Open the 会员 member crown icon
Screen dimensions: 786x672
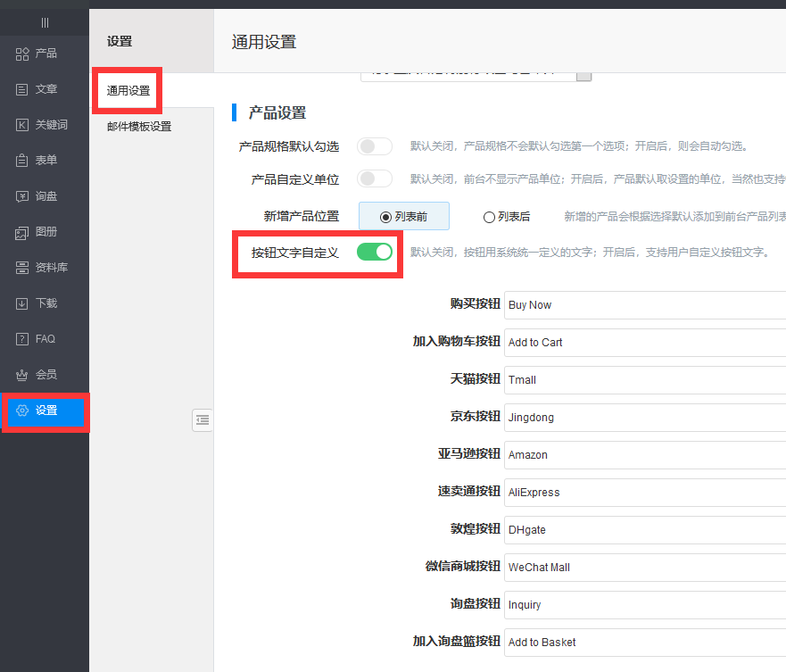click(x=22, y=376)
